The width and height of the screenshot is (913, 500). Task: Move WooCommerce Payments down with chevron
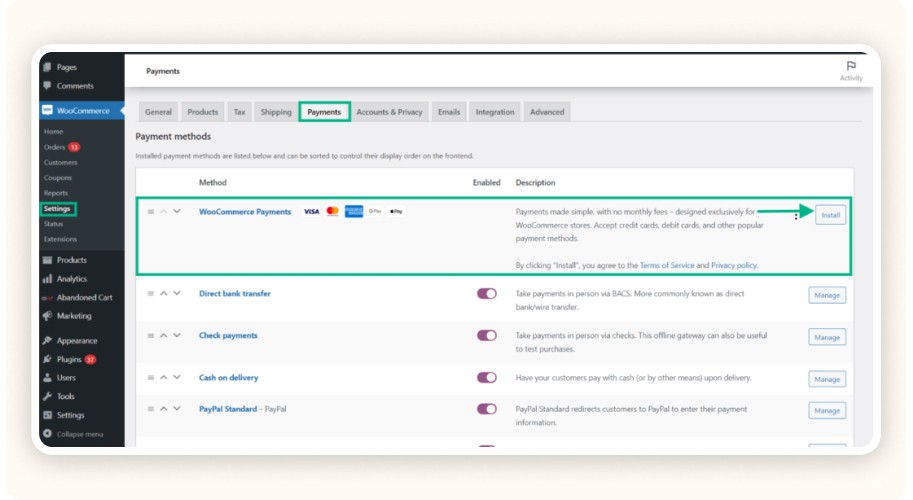177,211
